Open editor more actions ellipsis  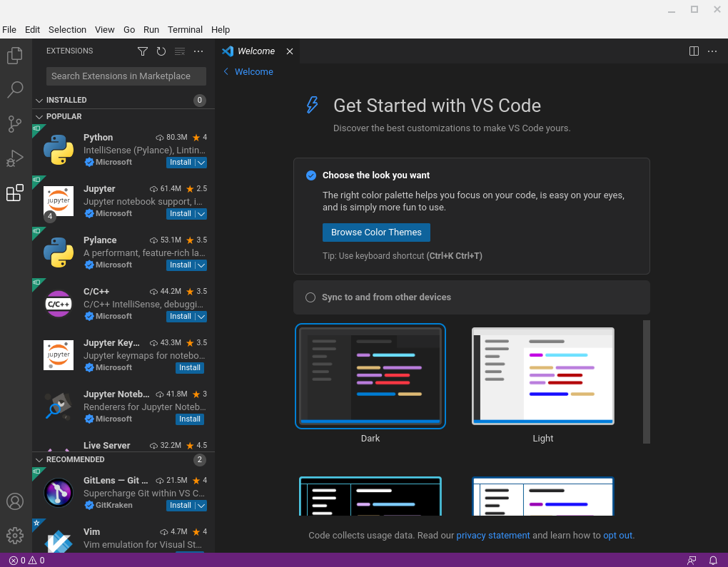click(712, 51)
